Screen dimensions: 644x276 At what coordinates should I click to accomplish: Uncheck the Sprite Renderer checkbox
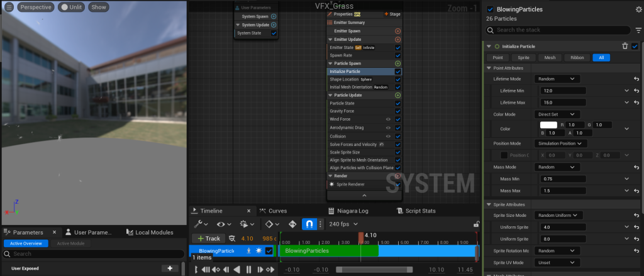[397, 185]
